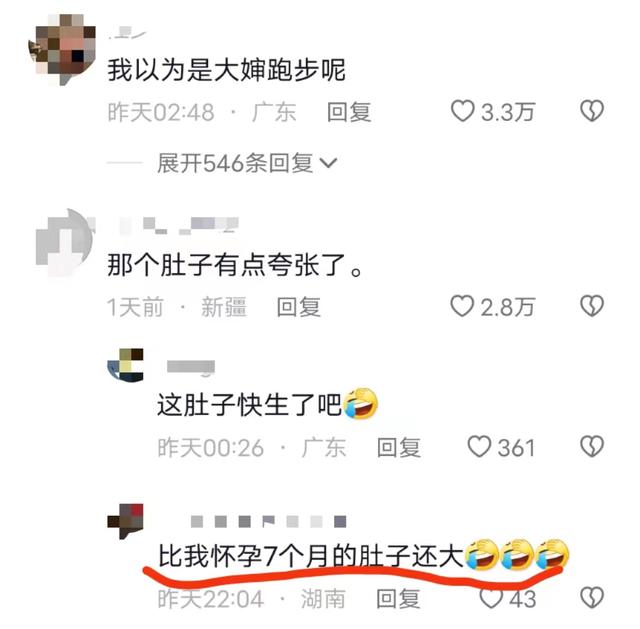Select comment text 我以为是大婶跑步呢

227,70
